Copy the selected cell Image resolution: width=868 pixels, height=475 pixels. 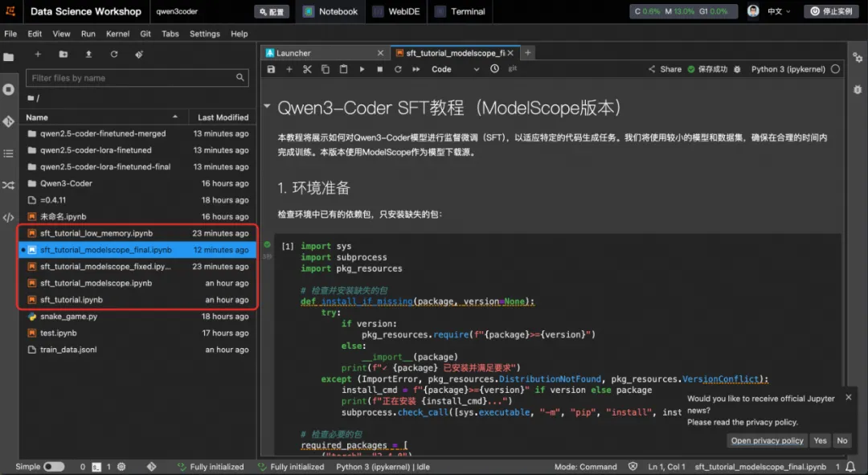click(325, 69)
